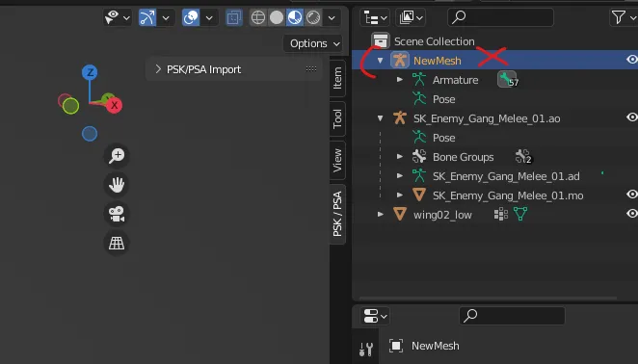
Task: Select wireframe viewport shading
Action: coord(258,17)
